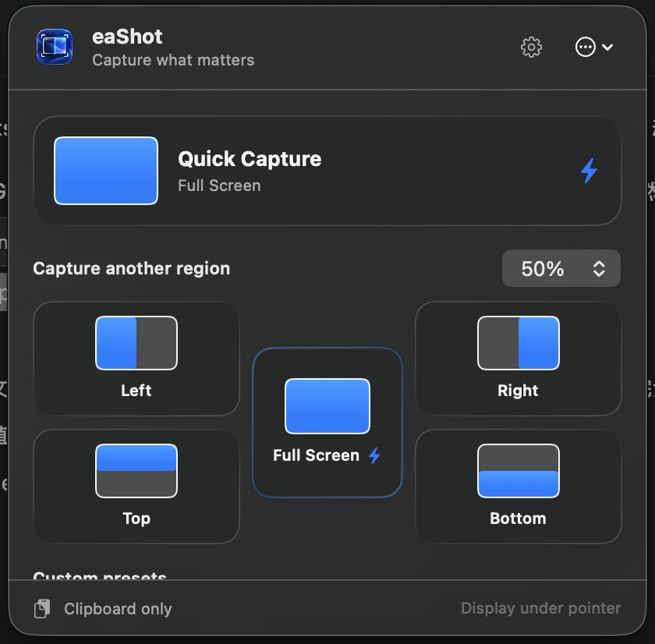655x644 pixels.
Task: Capture the Right half region
Action: (x=518, y=359)
